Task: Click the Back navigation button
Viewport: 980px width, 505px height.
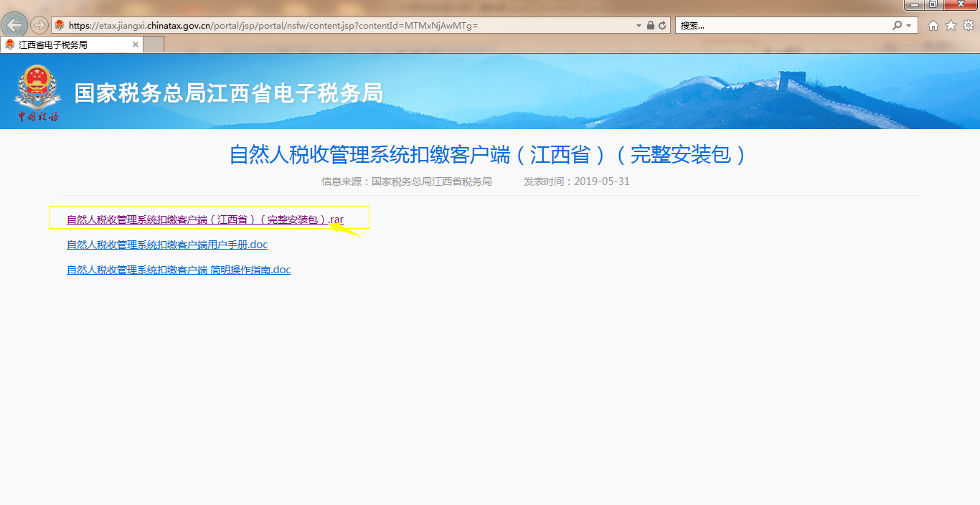Action: [x=14, y=24]
